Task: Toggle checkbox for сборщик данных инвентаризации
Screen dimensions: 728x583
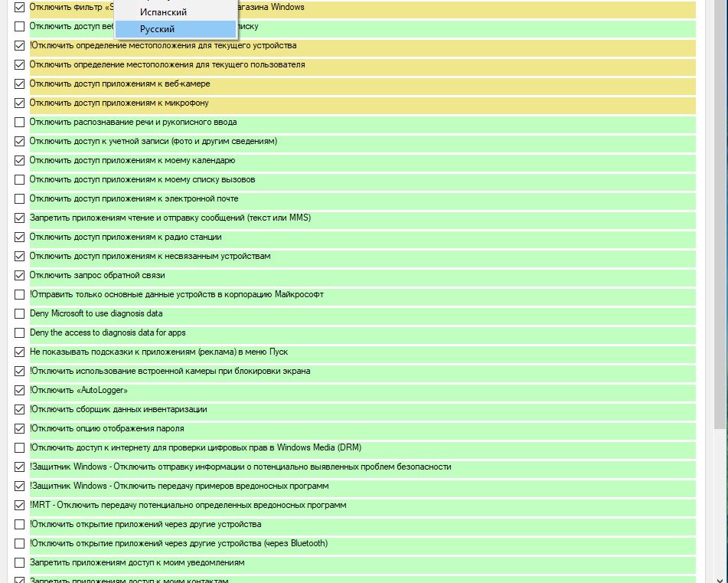Action: tap(19, 409)
